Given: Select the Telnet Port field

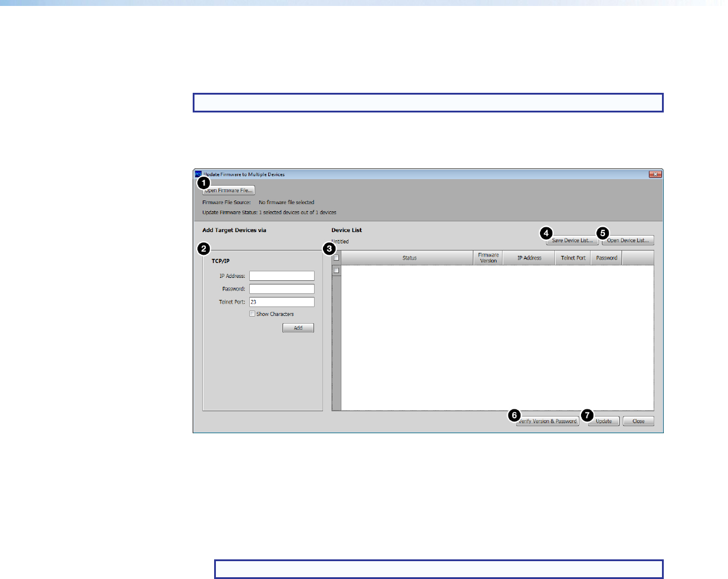Looking at the screenshot, I should 281,302.
